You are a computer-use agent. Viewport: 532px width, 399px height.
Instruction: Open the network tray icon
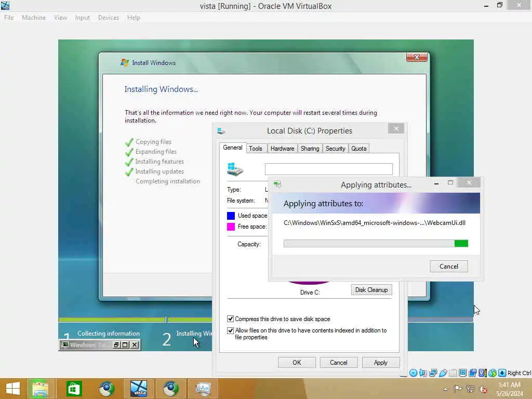click(470, 389)
